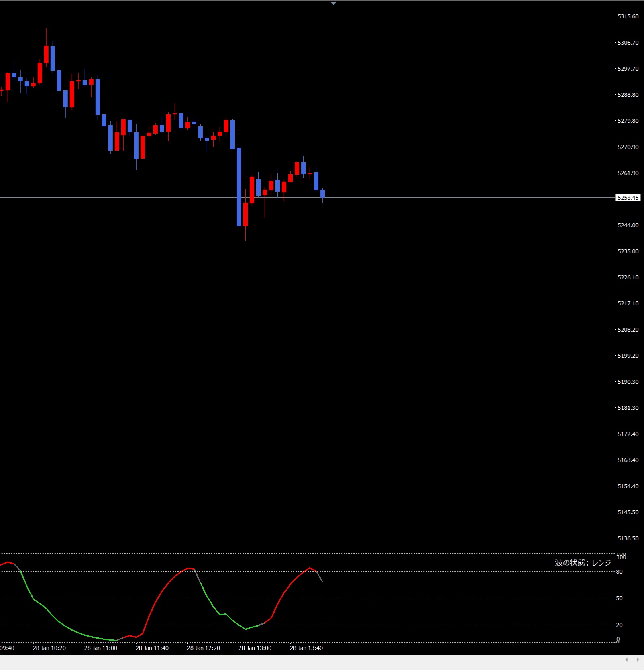Click the 5315.60 price scale label
This screenshot has width=644, height=670.
click(x=628, y=16)
